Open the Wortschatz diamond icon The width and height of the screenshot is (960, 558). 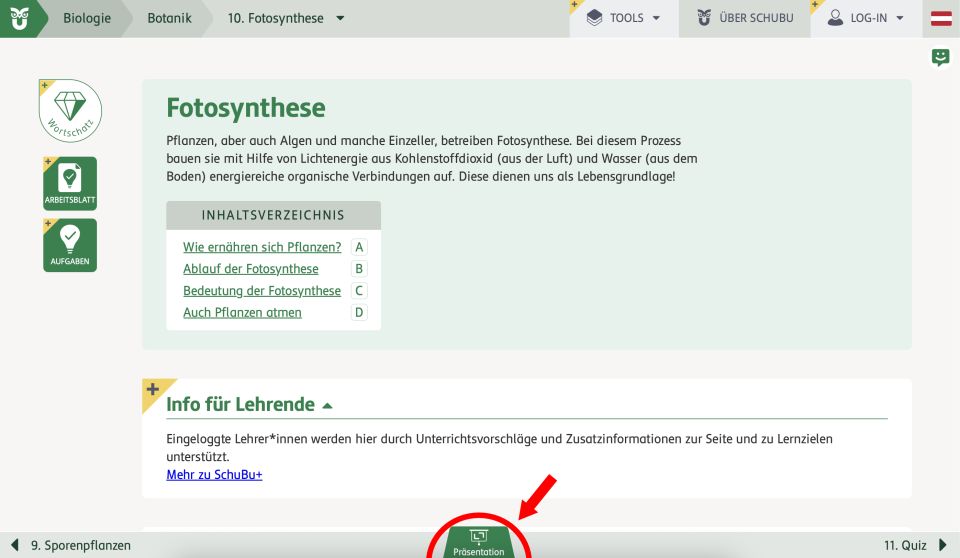(70, 111)
